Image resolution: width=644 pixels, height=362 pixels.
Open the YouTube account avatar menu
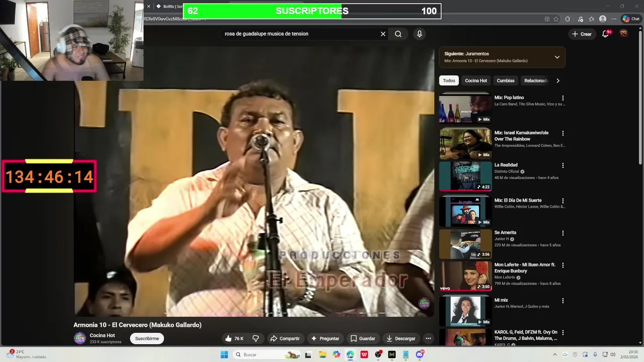click(x=623, y=34)
